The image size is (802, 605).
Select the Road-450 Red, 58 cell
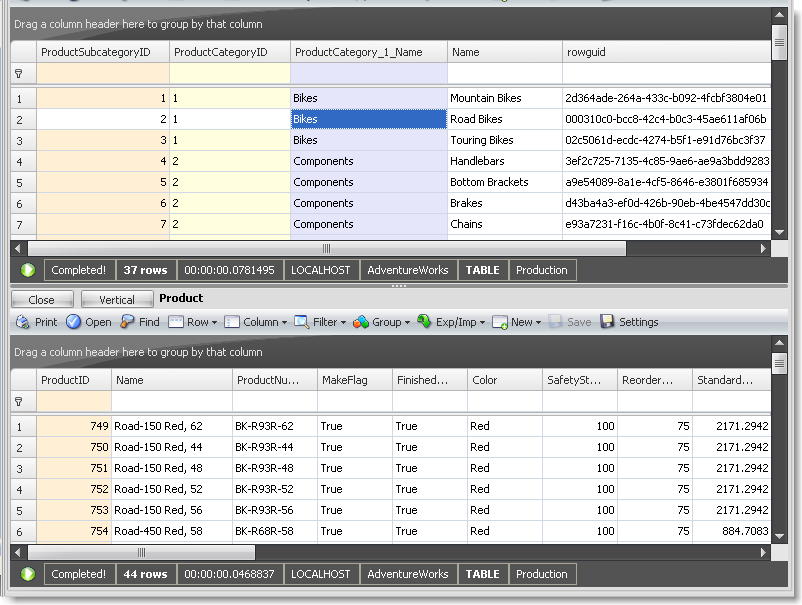point(172,531)
